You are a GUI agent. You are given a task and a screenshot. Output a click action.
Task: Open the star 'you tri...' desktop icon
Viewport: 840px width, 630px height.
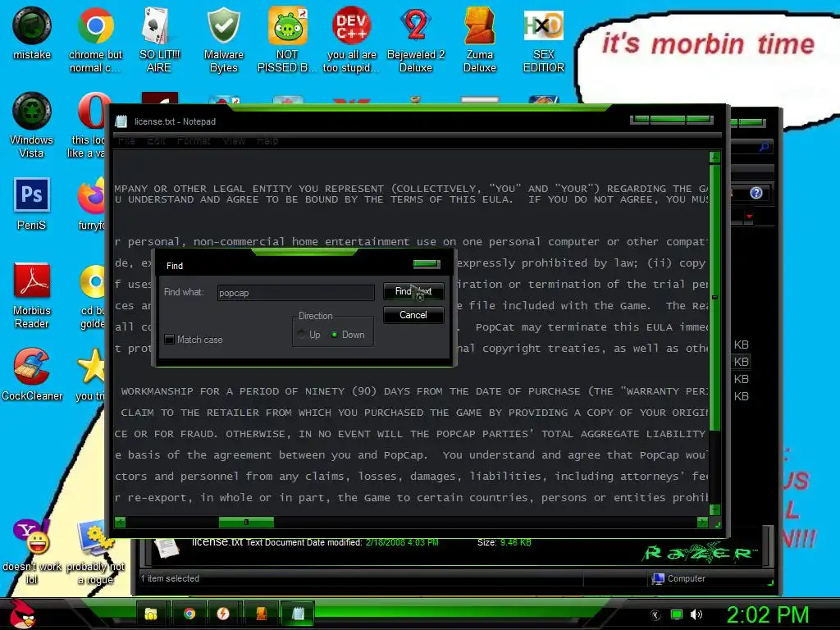click(91, 374)
